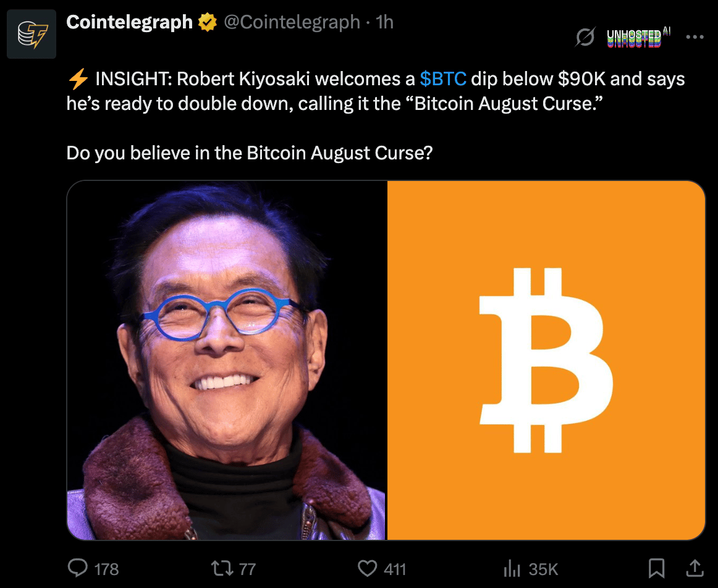Open the three-dot more options menu
The image size is (718, 588).
coord(695,37)
